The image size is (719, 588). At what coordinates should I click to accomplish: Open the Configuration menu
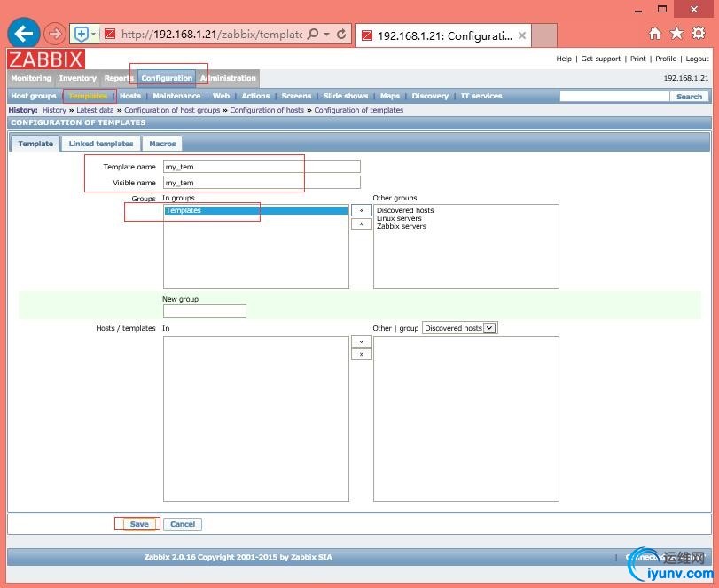(x=167, y=78)
